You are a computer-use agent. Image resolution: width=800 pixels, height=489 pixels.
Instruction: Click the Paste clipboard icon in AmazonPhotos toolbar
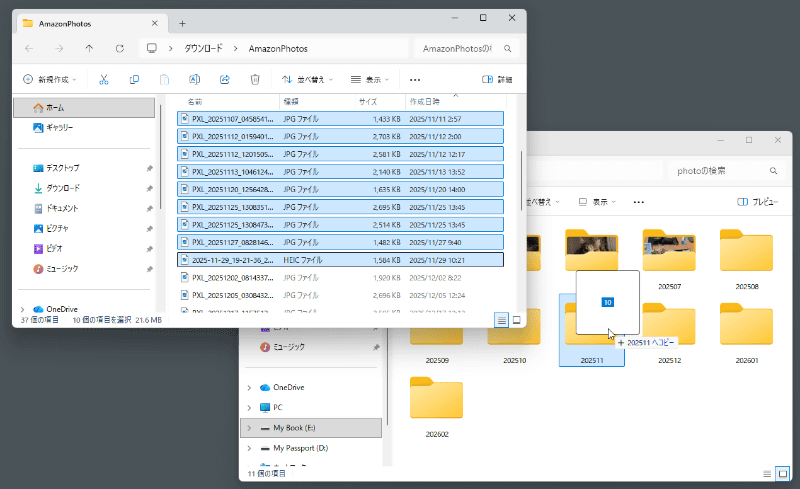click(x=164, y=79)
